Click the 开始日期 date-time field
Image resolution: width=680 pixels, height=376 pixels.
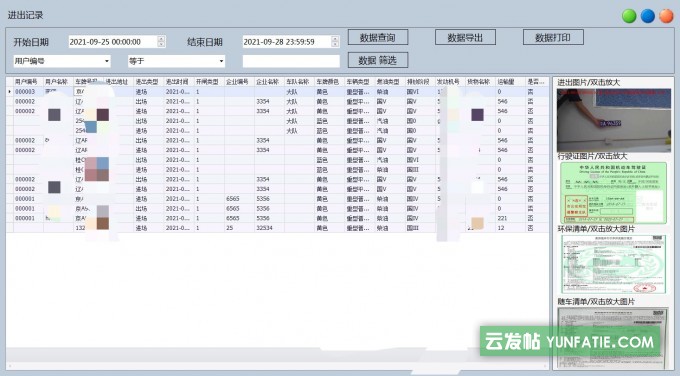click(117, 42)
